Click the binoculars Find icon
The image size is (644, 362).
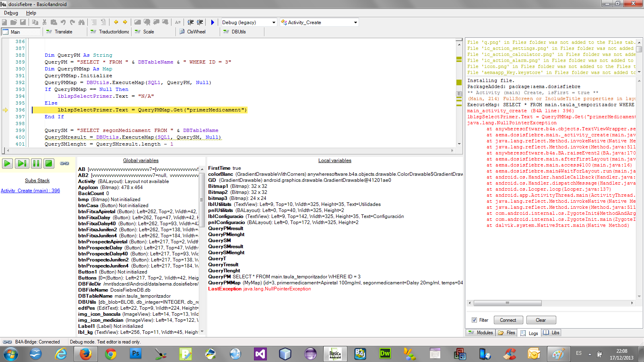tap(82, 23)
